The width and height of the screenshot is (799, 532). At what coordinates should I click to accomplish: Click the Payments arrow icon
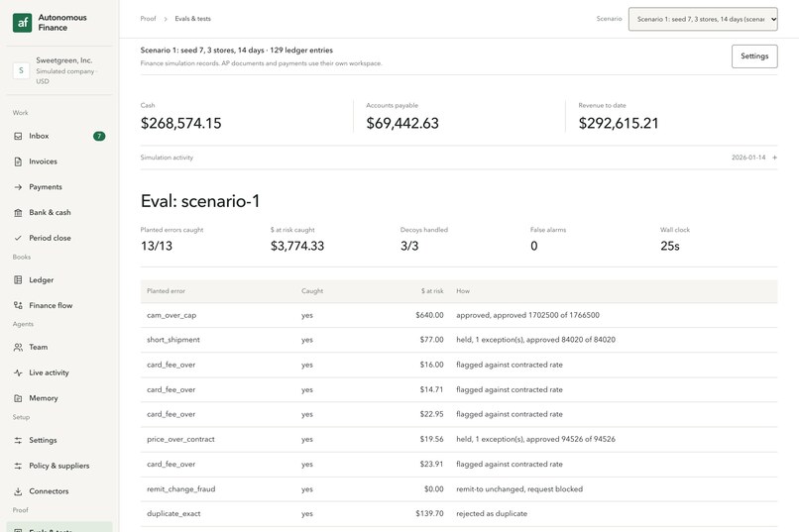(18, 187)
